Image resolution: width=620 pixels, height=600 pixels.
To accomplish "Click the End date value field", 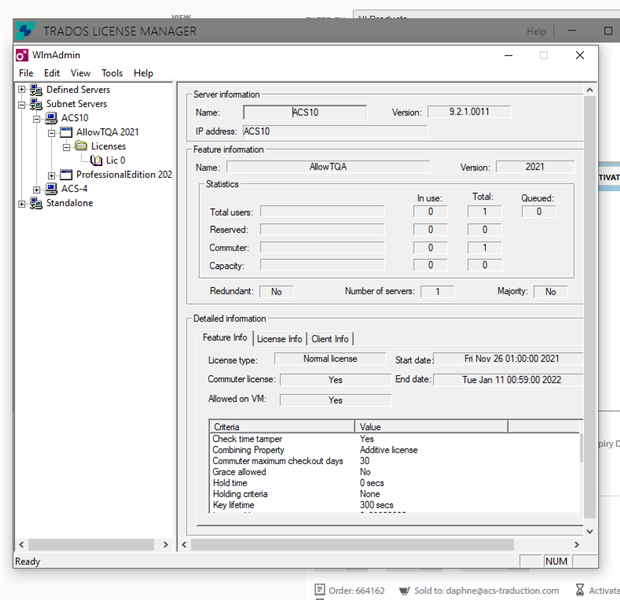I will pyautogui.click(x=508, y=380).
